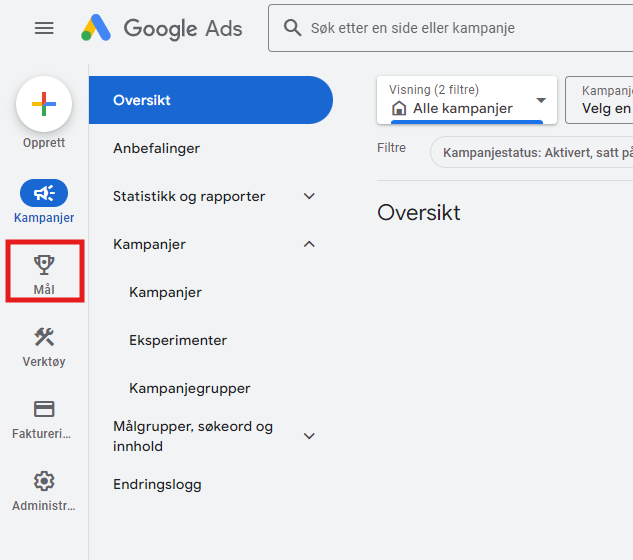Open Endringslogg in the side menu
The height and width of the screenshot is (560, 633).
tap(158, 484)
